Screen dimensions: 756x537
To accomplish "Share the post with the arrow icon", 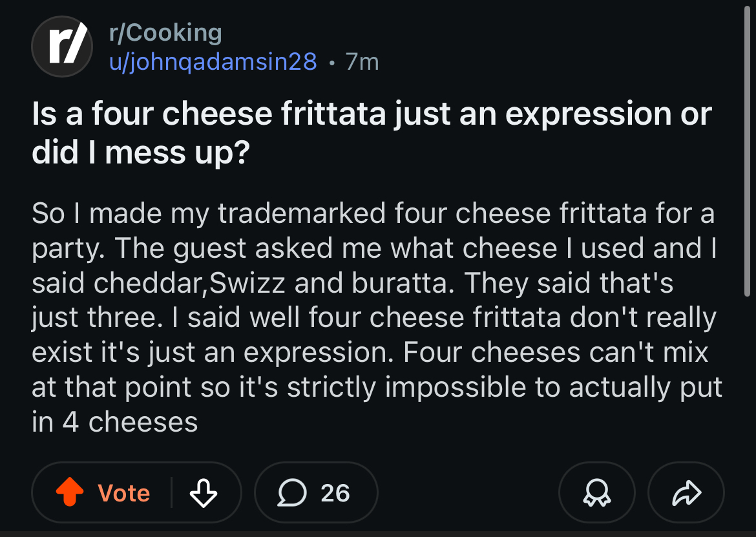I will [x=686, y=493].
